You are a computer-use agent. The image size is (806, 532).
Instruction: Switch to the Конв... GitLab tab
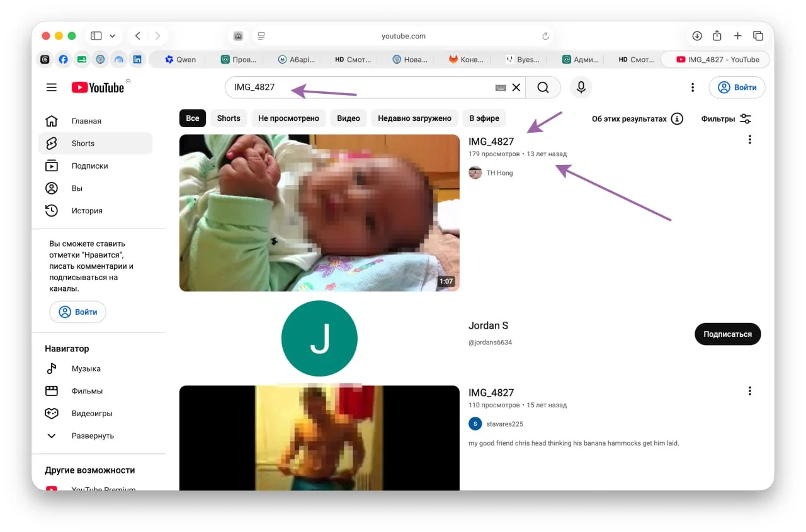click(x=466, y=60)
